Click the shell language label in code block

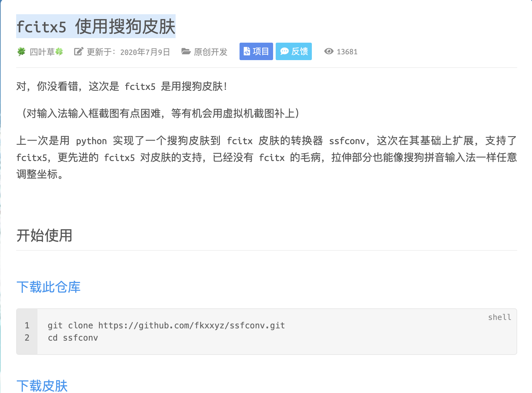click(499, 317)
